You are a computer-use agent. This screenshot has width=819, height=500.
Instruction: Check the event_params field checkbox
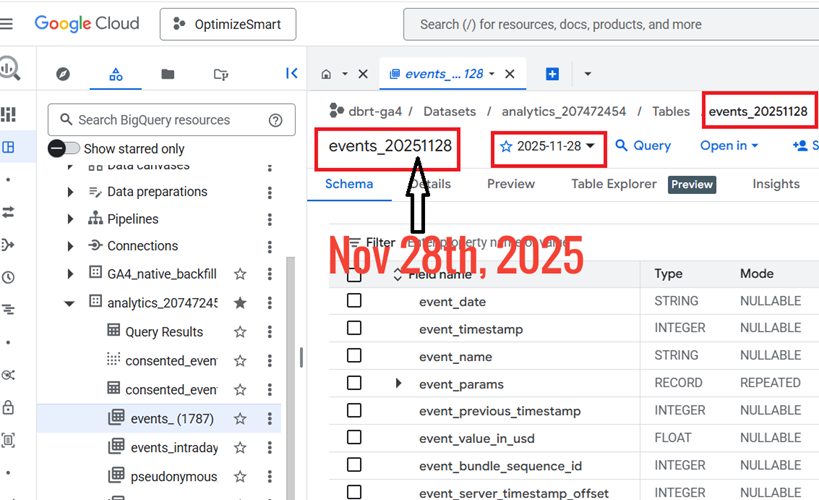[x=354, y=383]
